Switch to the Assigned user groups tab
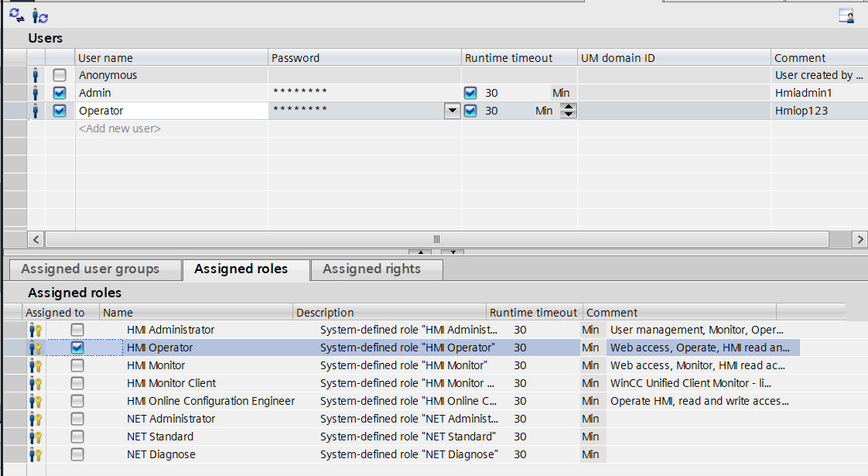Viewport: 868px width, 476px height. pos(91,269)
